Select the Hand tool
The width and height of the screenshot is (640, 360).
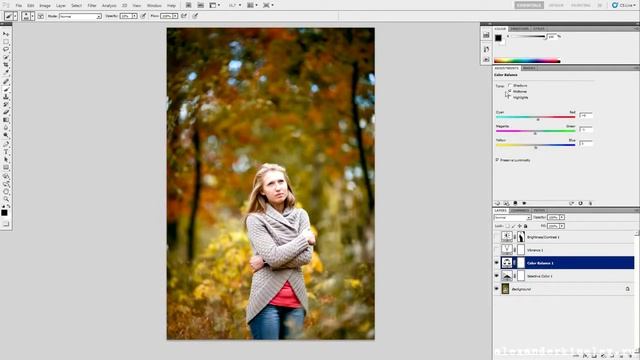pyautogui.click(x=6, y=192)
